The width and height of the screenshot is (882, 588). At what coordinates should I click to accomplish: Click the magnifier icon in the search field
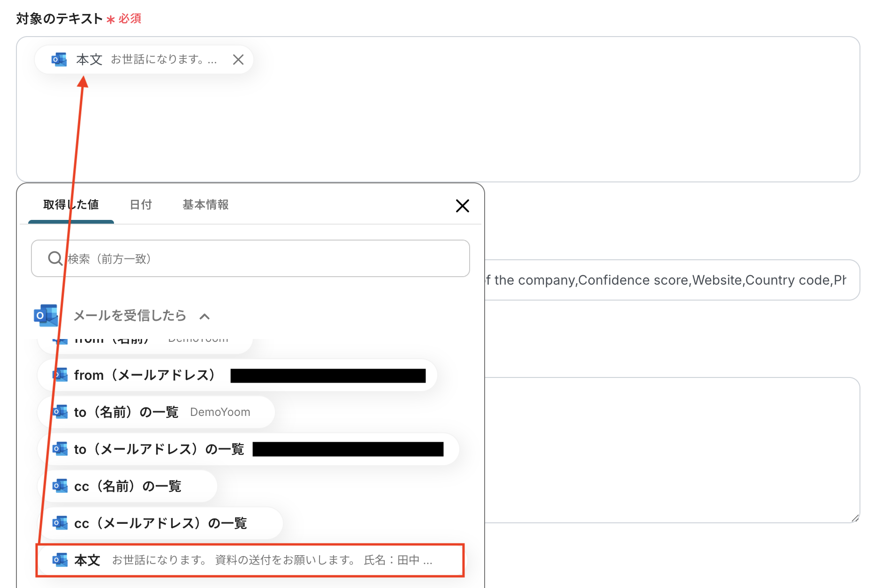[54, 258]
